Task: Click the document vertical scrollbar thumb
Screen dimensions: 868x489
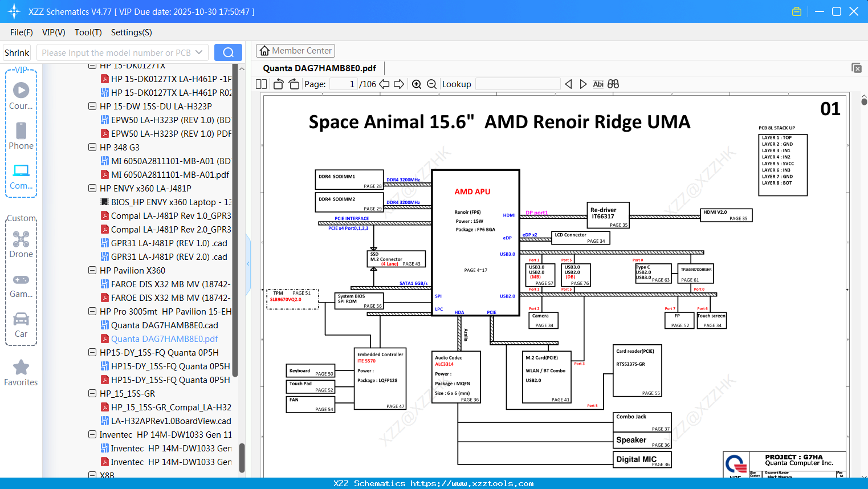Action: click(x=864, y=101)
